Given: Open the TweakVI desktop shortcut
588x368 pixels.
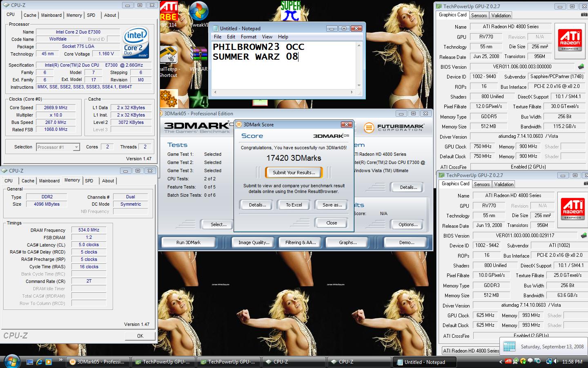Looking at the screenshot, I should [199, 14].
